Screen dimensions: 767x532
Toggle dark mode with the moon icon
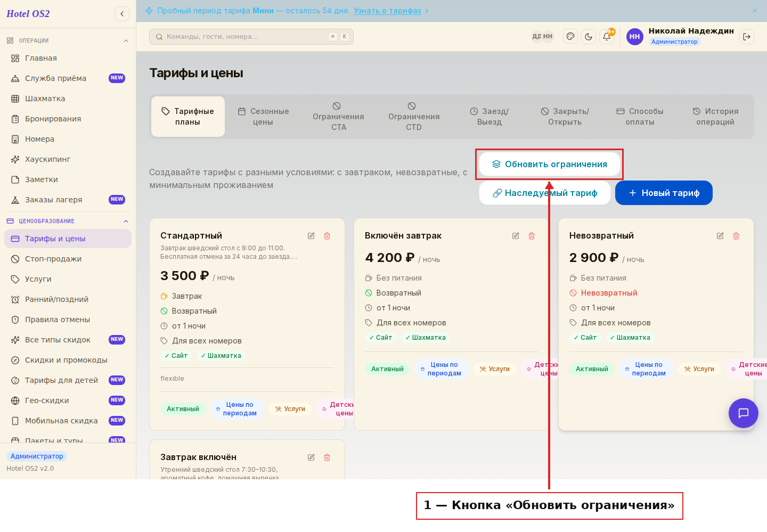589,37
